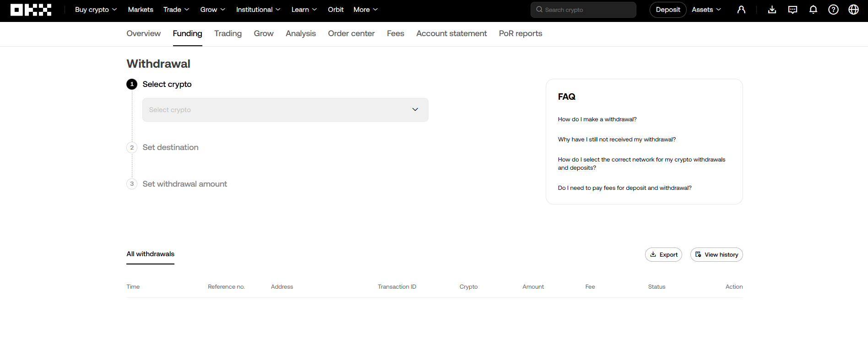Focus the Search crypto field
This screenshot has height=339, width=868.
point(583,10)
